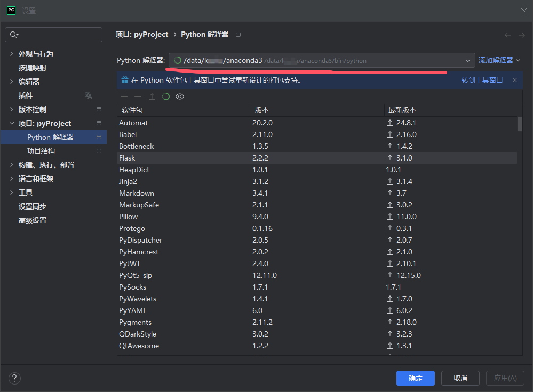Click the back navigation arrow
The width and height of the screenshot is (533, 392).
(508, 35)
